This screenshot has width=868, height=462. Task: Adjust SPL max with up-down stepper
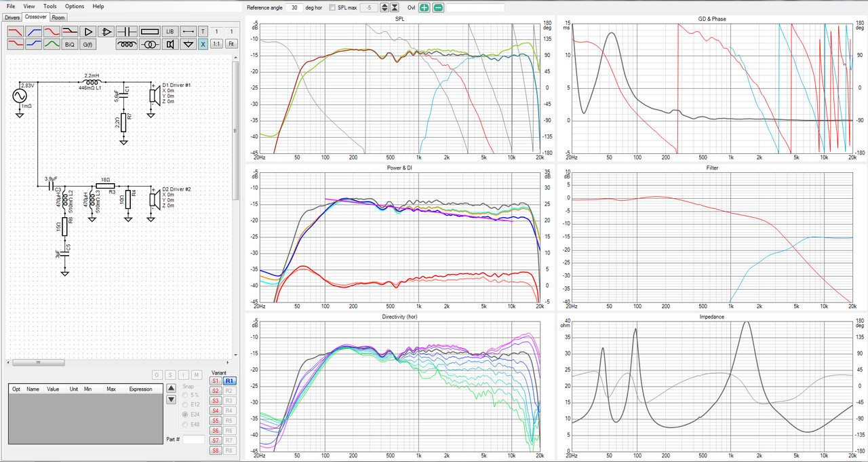pos(384,7)
